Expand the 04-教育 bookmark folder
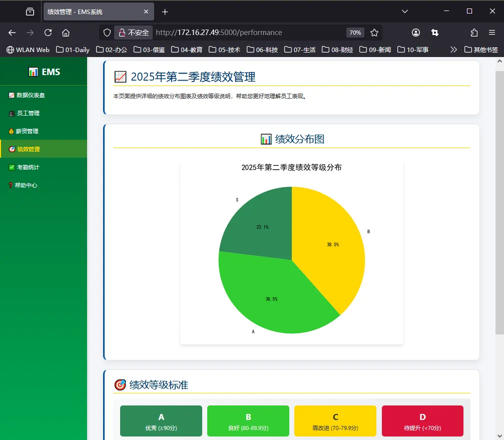504x440 pixels. (187, 50)
